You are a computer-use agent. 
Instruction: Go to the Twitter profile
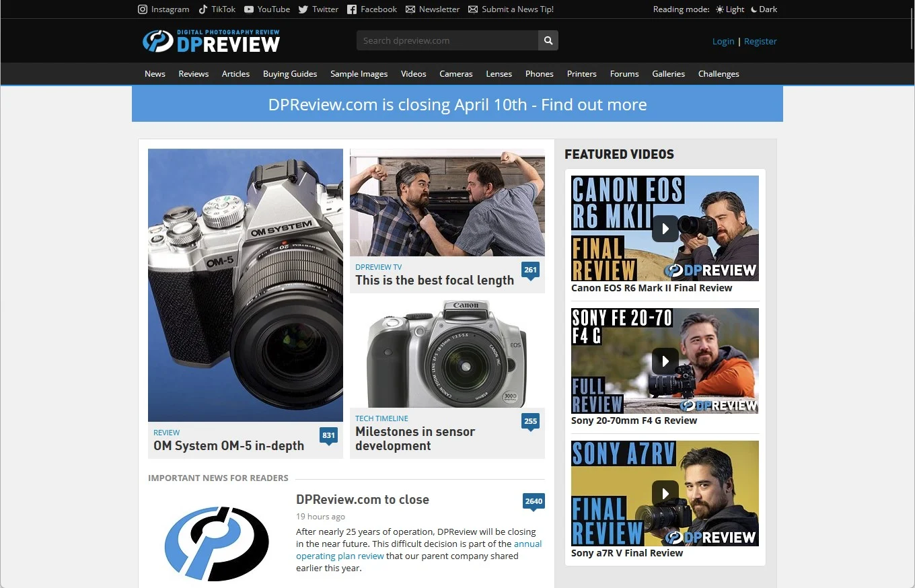pos(318,9)
